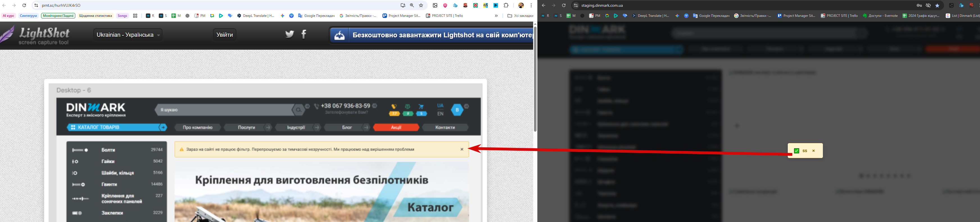Go back in the staging.dinmark window
Viewport: 980px width, 222px height.
pos(544,5)
